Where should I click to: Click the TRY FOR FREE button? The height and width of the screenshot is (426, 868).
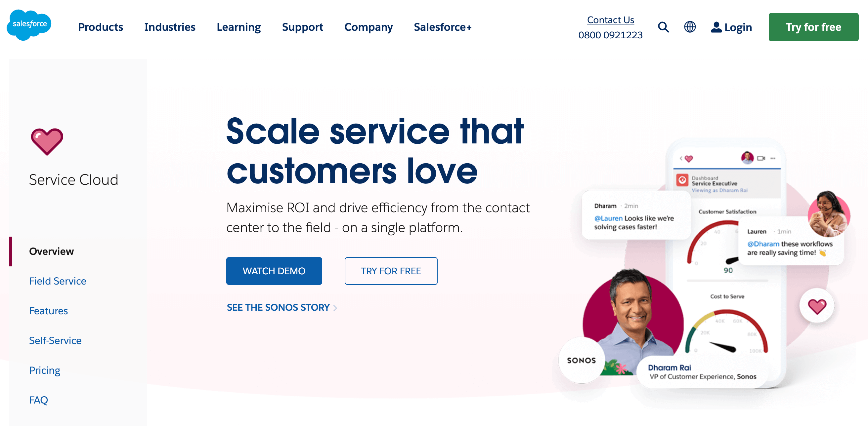(x=391, y=271)
